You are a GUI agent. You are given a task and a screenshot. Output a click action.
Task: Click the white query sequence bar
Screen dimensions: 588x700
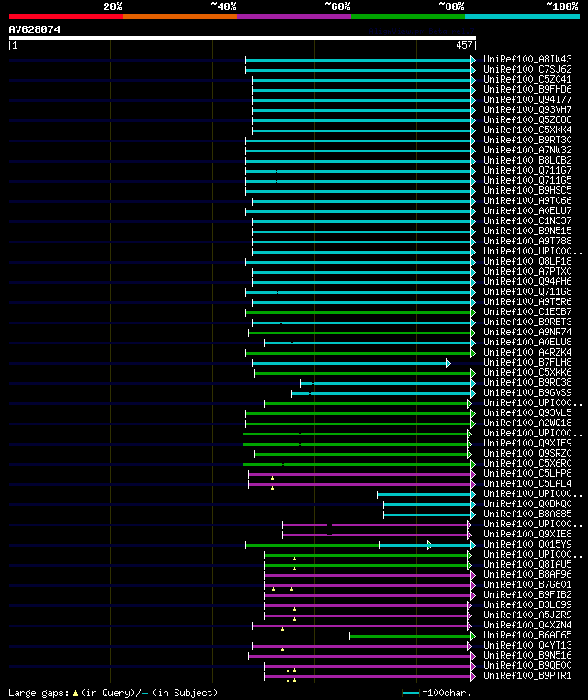243,38
